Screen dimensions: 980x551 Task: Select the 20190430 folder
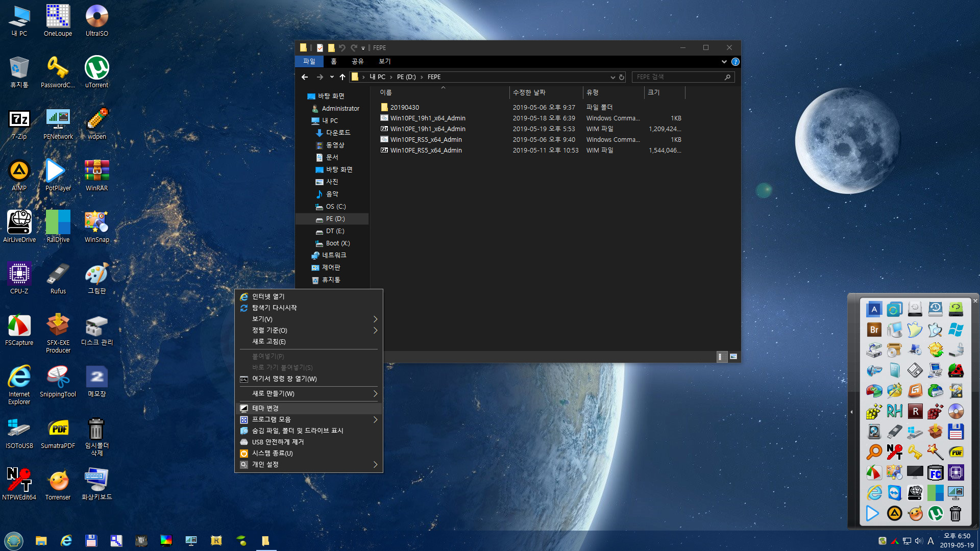404,107
